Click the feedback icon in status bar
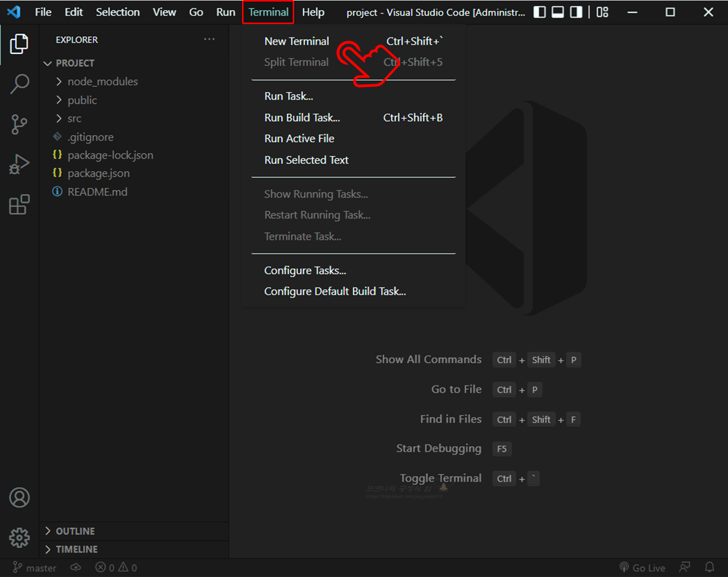The image size is (728, 577). coord(684,567)
